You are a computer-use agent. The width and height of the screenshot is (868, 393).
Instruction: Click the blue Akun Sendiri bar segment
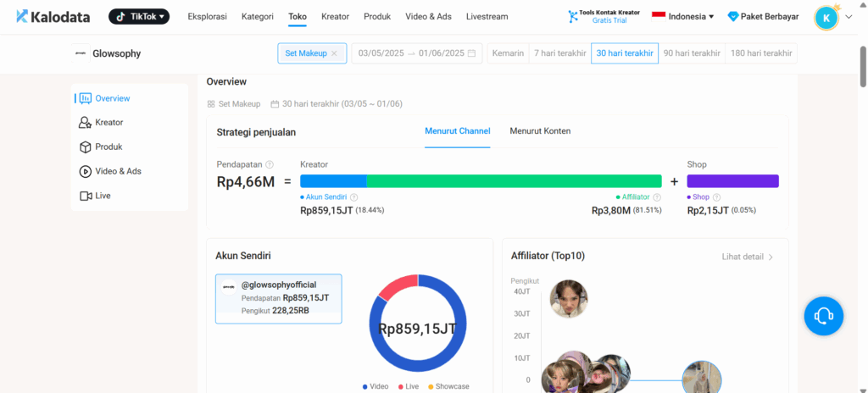tap(333, 181)
